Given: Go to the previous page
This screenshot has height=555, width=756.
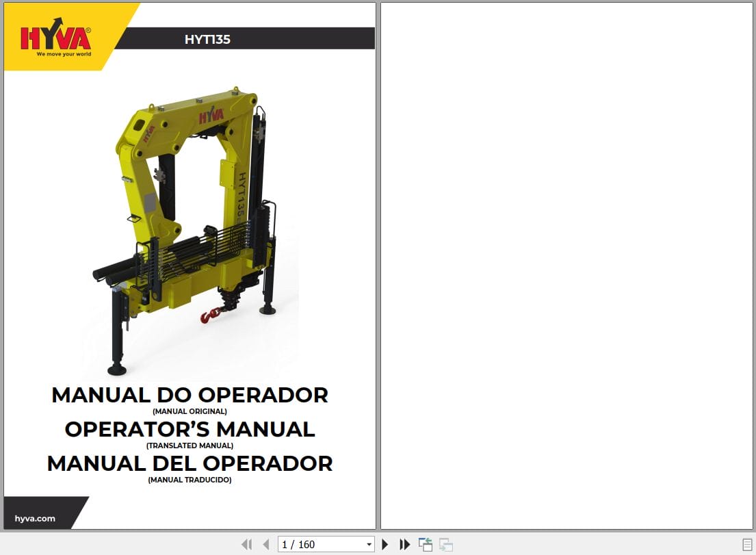Looking at the screenshot, I should point(265,544).
